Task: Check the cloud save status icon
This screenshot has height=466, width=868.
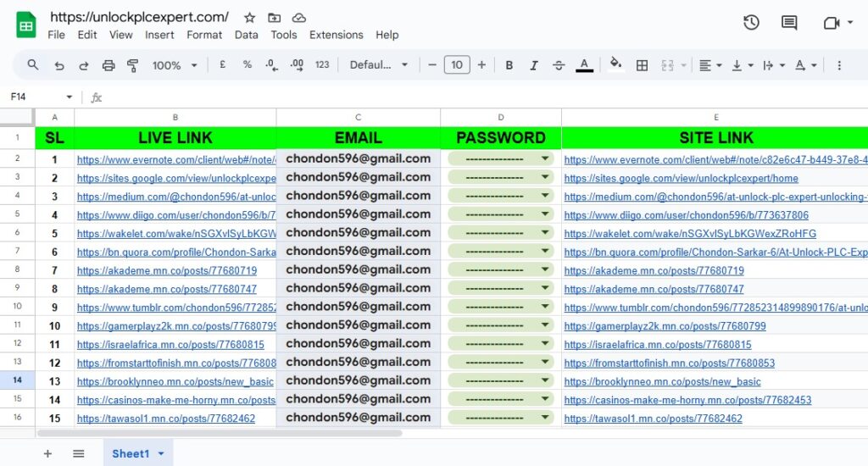Action: point(299,18)
